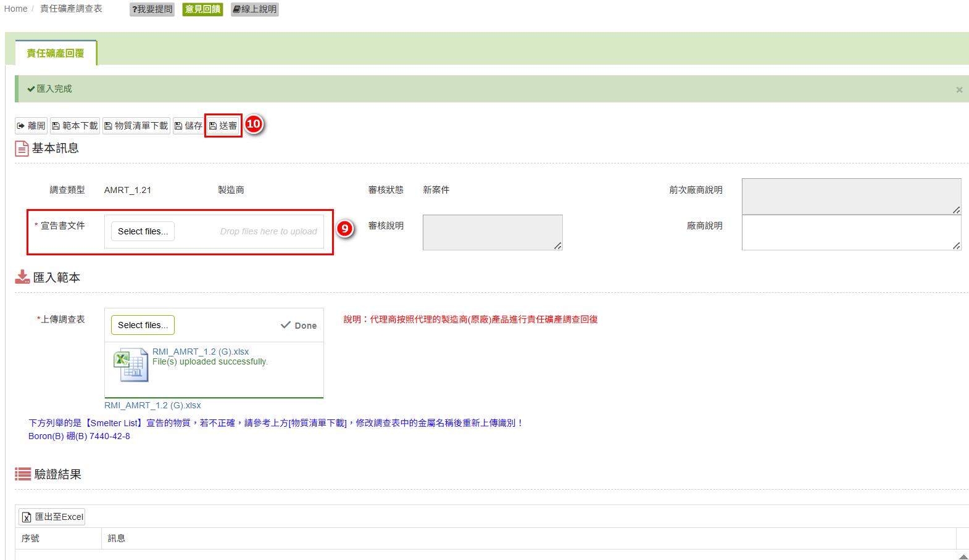
Task: Submit for review with 送審 button
Action: click(x=223, y=126)
